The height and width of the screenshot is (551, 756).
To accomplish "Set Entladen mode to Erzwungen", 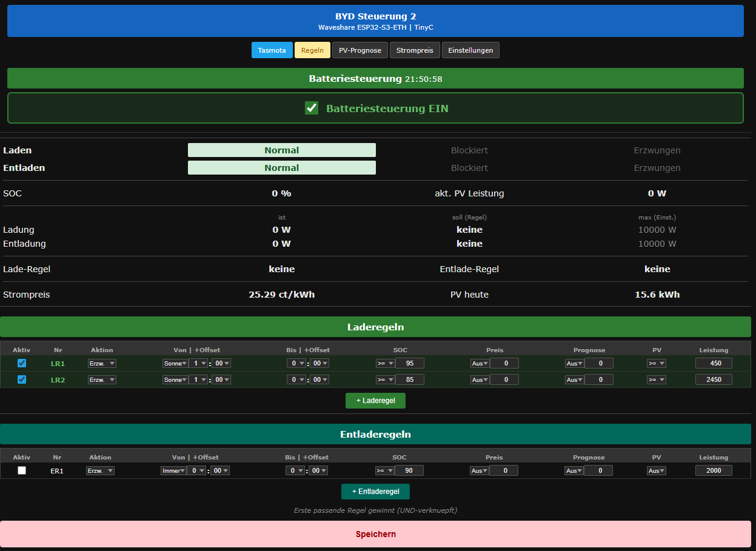I will pyautogui.click(x=657, y=168).
